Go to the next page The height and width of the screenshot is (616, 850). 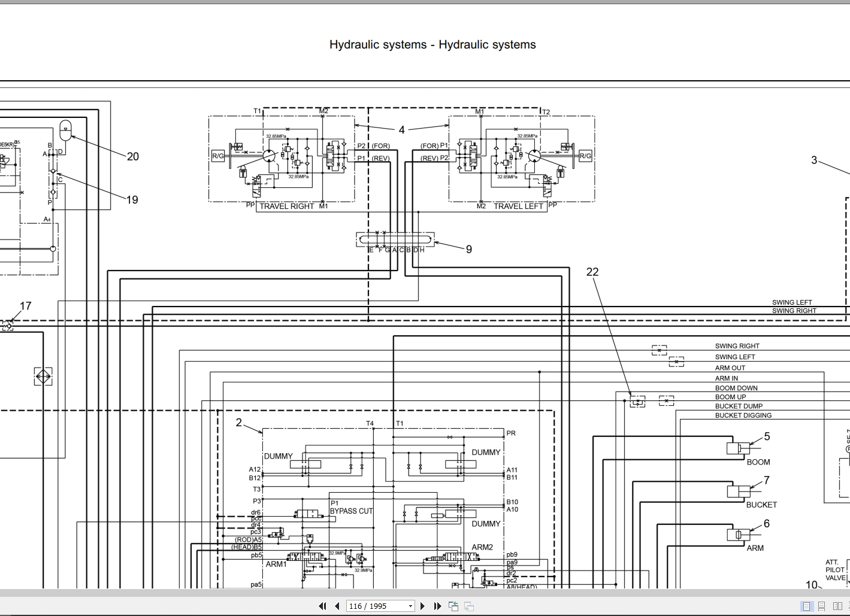tap(422, 606)
